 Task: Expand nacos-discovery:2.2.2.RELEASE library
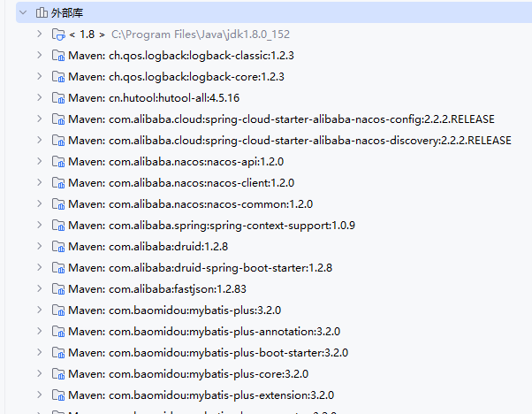40,141
